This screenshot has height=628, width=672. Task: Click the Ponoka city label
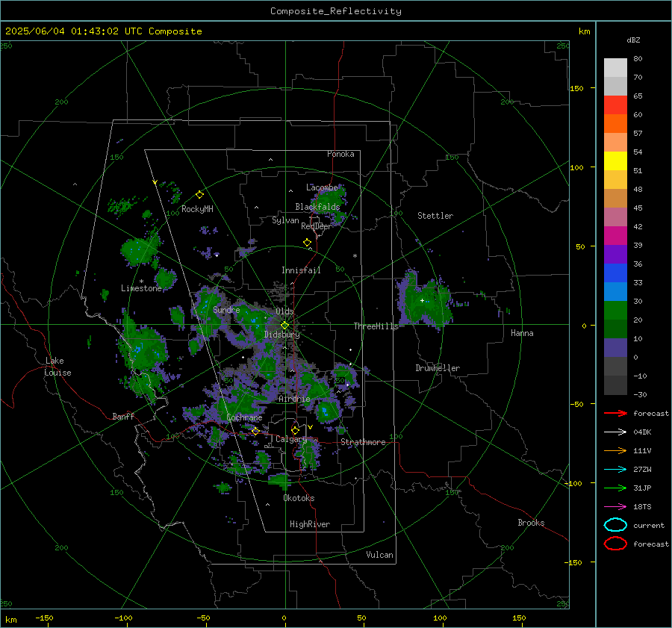click(x=340, y=154)
